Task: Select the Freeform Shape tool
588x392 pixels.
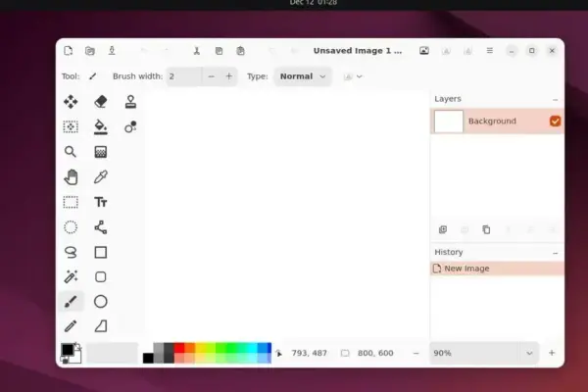Action: point(101,326)
